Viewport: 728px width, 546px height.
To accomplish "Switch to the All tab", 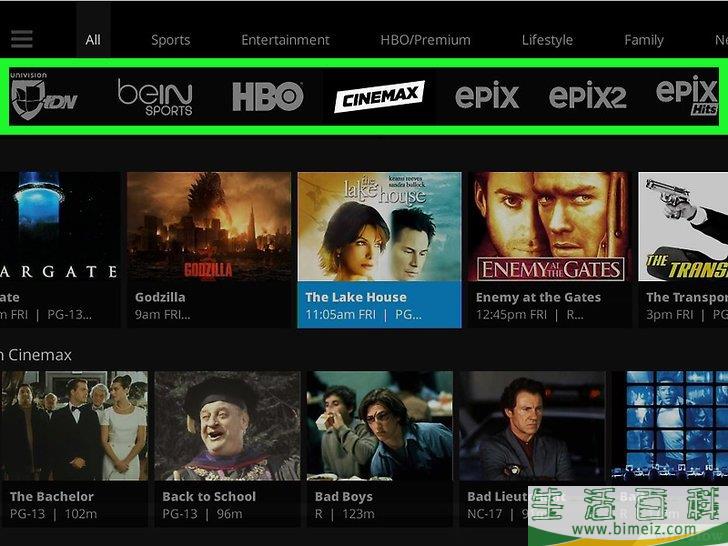I will 93,40.
